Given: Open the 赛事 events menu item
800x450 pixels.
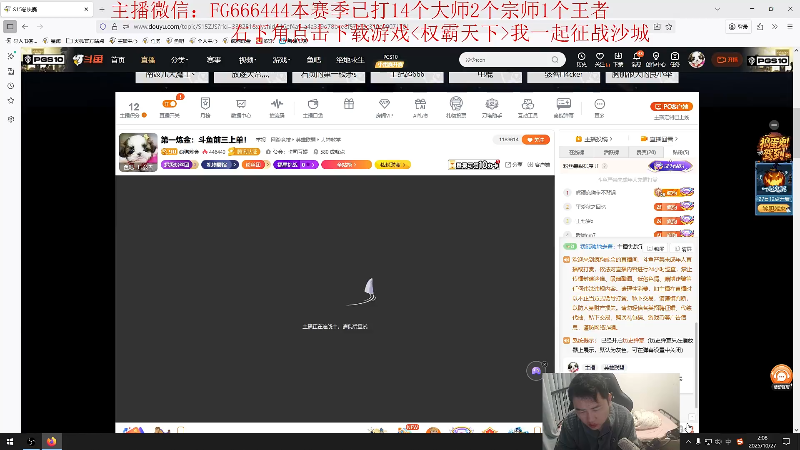Looking at the screenshot, I should point(213,60).
